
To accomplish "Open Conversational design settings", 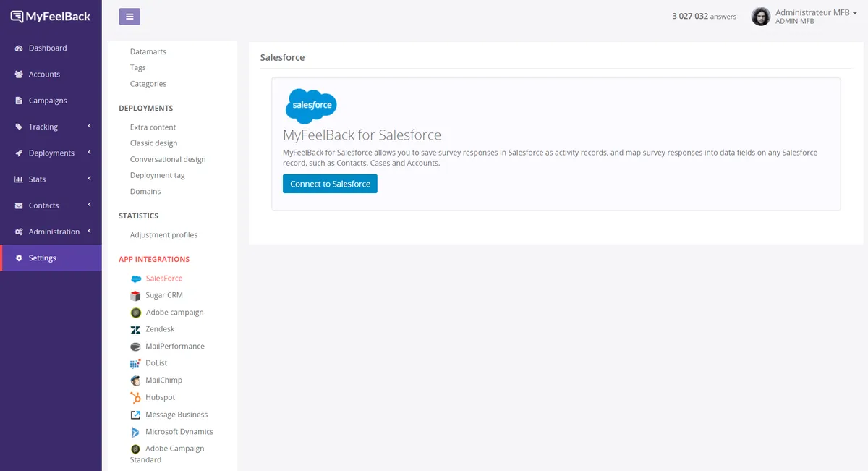I will point(168,159).
